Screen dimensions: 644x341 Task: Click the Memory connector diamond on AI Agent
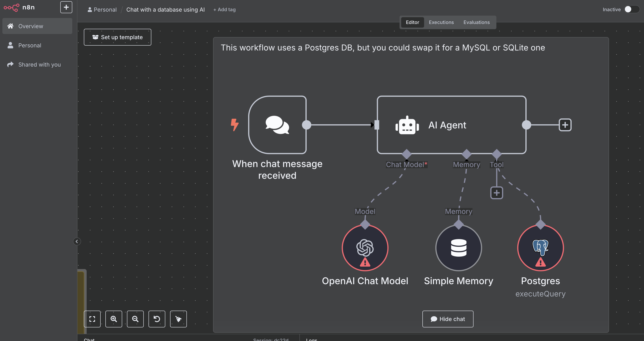[467, 154]
